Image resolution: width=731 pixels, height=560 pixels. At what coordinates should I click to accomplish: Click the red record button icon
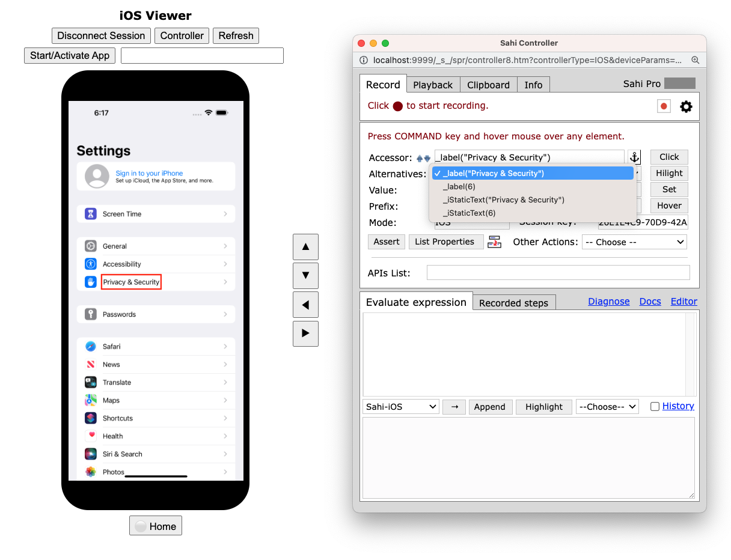[664, 106]
